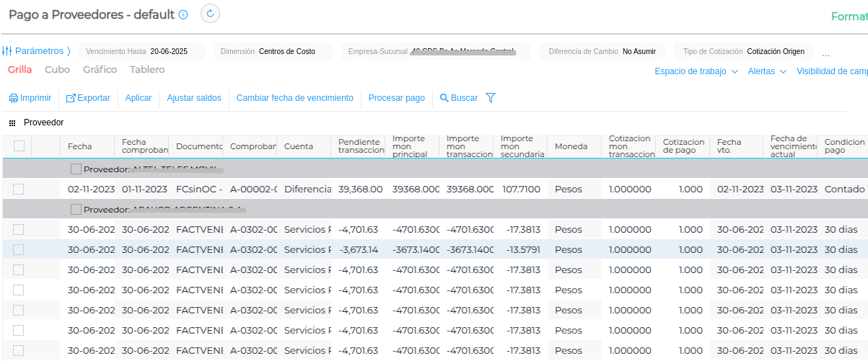Click the filter funnel icon

(491, 98)
